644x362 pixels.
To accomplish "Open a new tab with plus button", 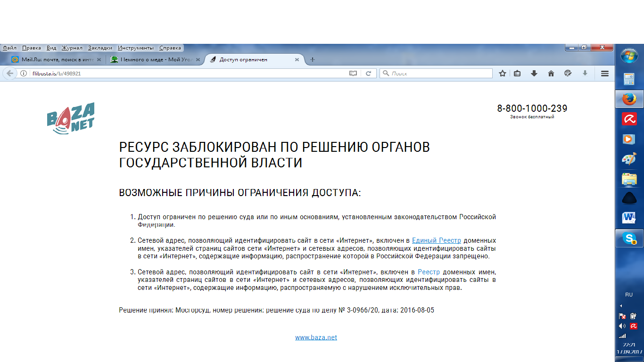I will click(312, 60).
